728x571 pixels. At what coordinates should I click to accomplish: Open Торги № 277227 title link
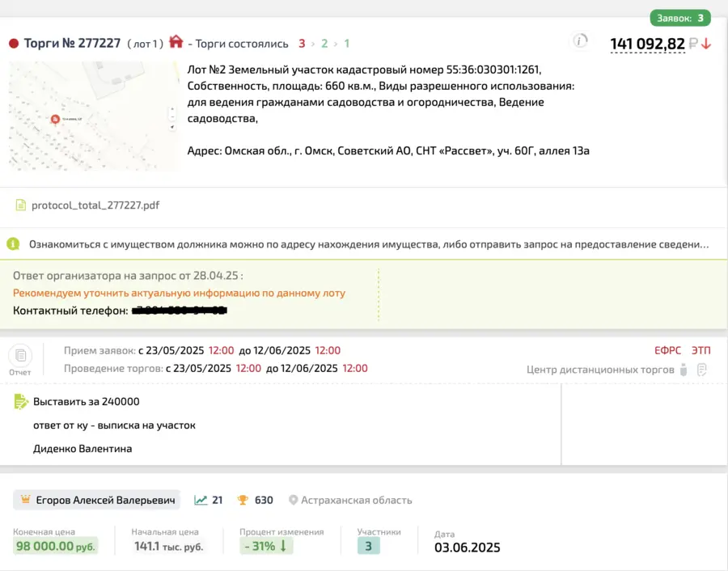tap(72, 43)
